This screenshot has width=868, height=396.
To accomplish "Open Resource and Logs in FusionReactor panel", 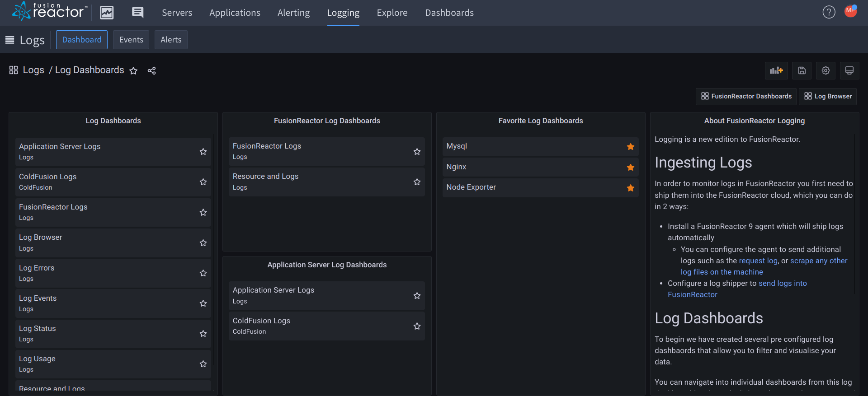I will [326, 182].
